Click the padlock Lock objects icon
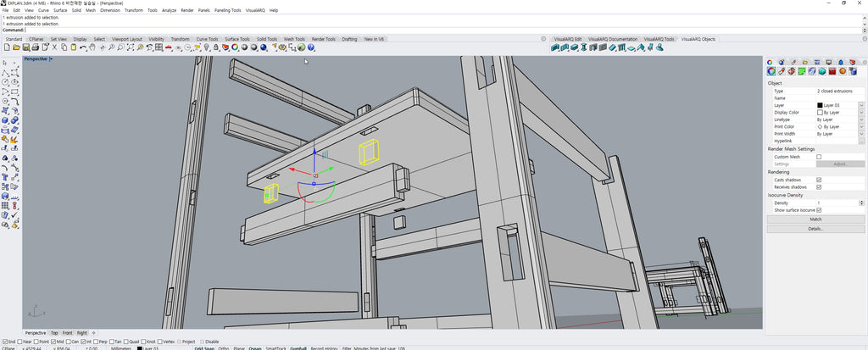868x350 pixels. click(x=216, y=47)
